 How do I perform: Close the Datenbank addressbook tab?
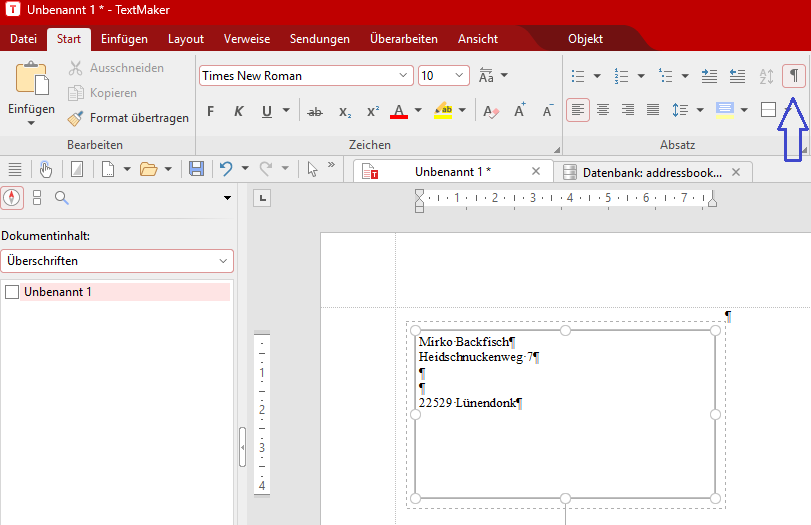click(x=736, y=172)
